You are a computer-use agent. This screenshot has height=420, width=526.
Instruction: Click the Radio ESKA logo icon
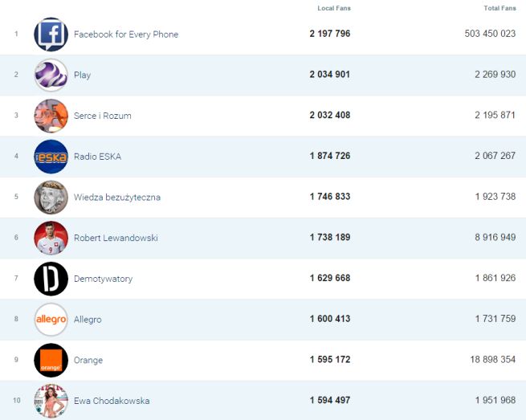point(51,157)
